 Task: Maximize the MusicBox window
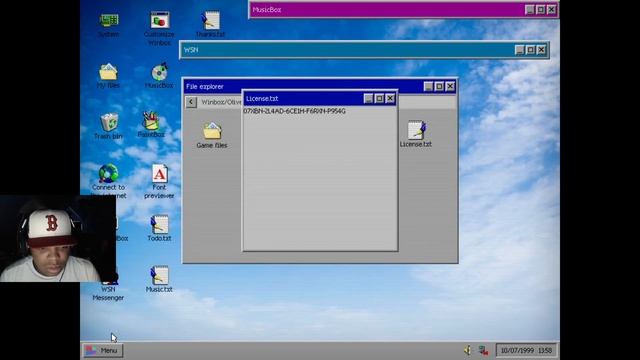[x=540, y=9]
